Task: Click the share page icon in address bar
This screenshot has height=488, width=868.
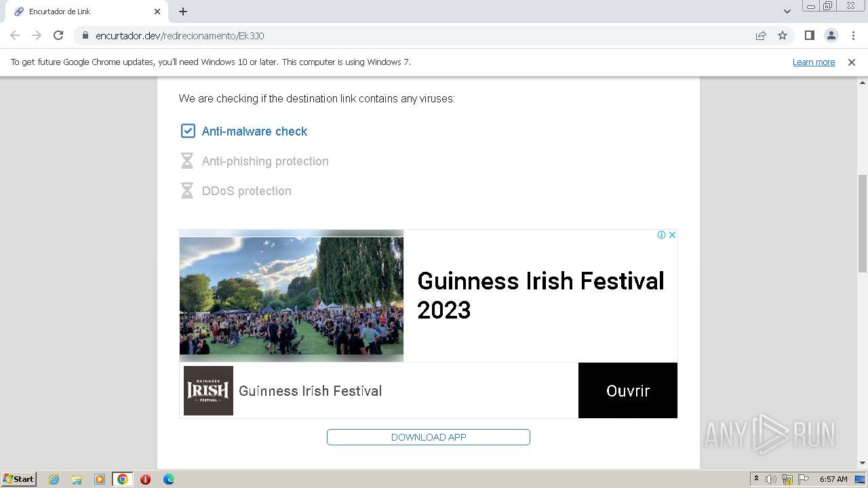Action: 761,35
